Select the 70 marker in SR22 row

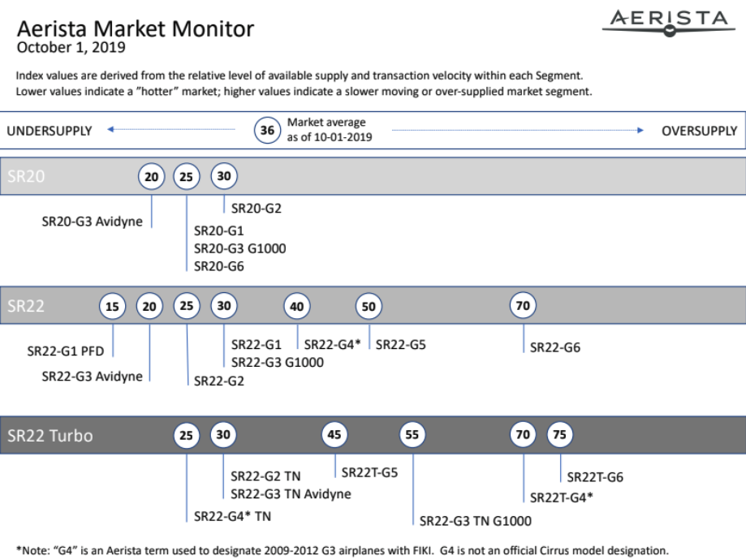tap(523, 305)
